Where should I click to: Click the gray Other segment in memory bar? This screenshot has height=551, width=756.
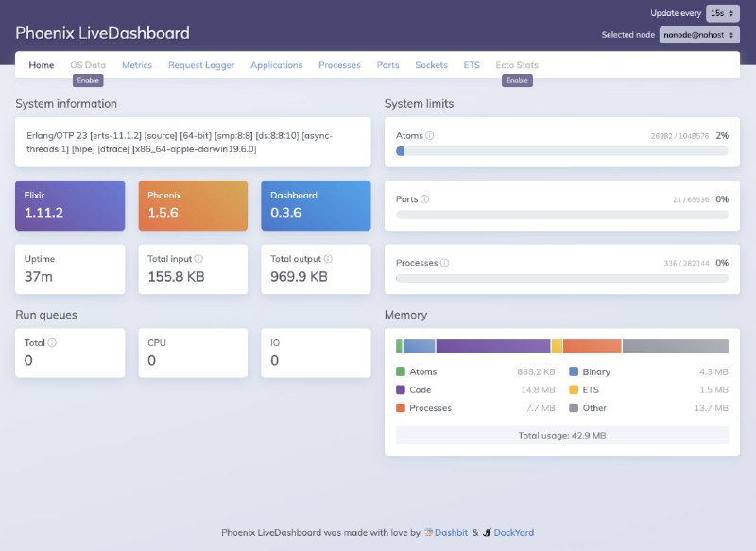(x=676, y=346)
